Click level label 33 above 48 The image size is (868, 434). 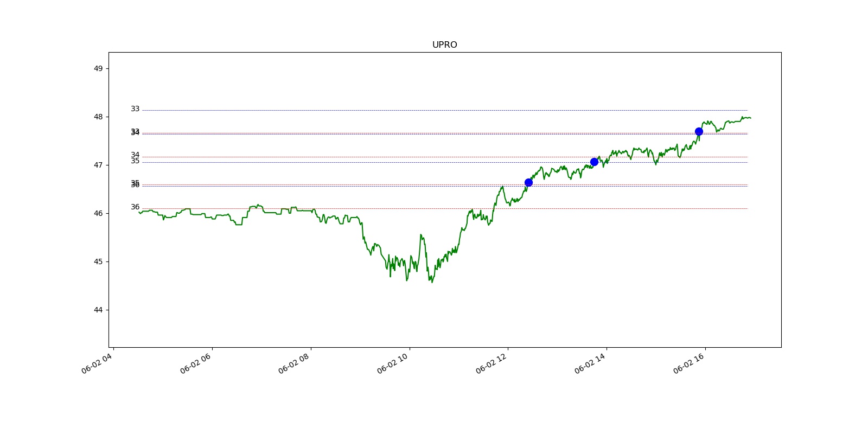click(x=135, y=109)
